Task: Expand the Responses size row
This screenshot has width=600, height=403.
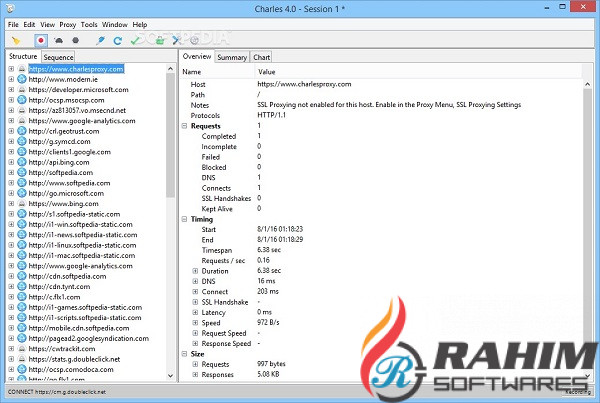Action: coord(195,374)
